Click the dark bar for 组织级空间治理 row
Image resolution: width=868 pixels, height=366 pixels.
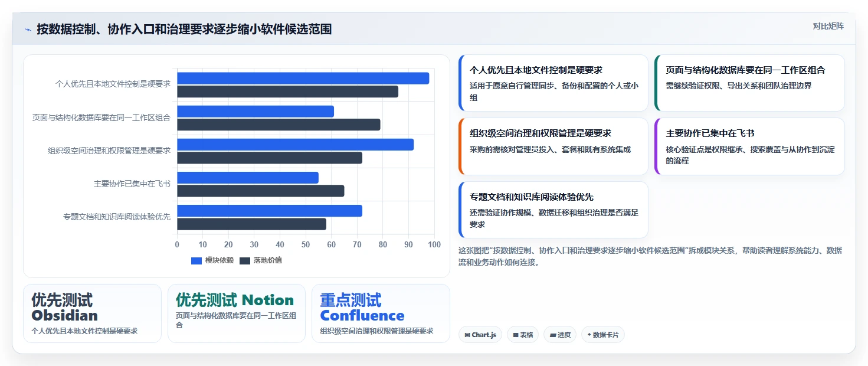coord(270,158)
